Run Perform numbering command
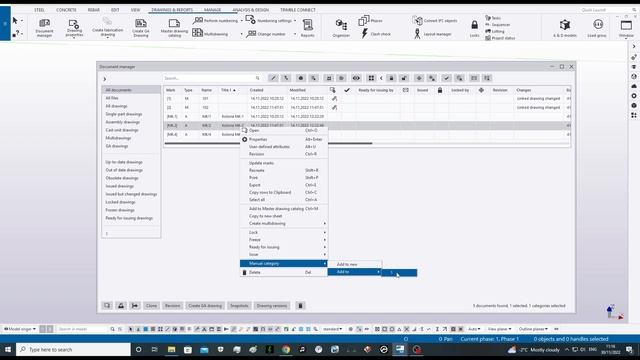 pos(217,20)
